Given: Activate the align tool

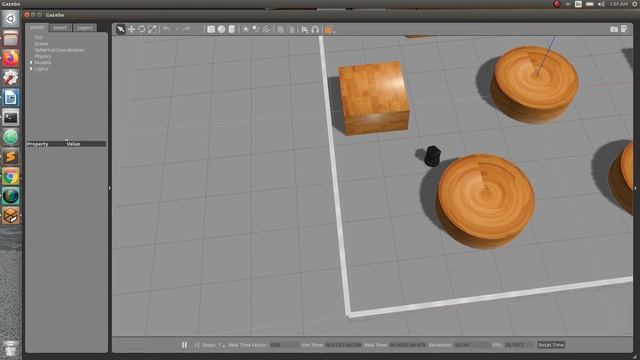Looking at the screenshot, I should tap(305, 29).
